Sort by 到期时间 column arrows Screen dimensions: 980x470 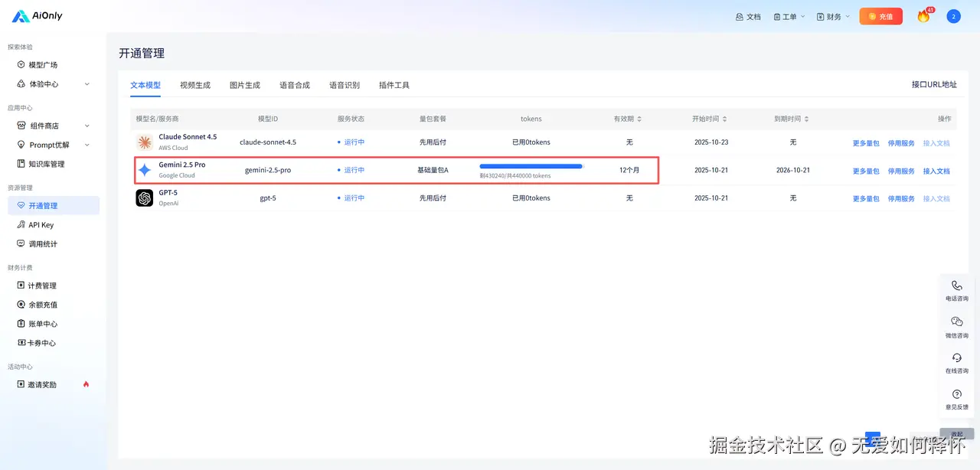pyautogui.click(x=805, y=119)
